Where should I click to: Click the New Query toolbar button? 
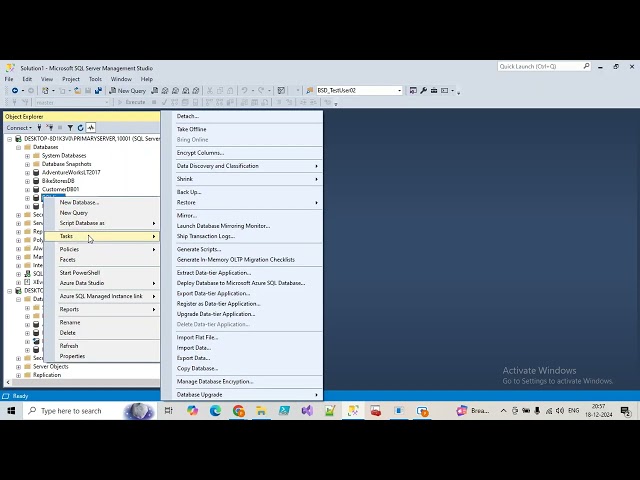pos(128,91)
